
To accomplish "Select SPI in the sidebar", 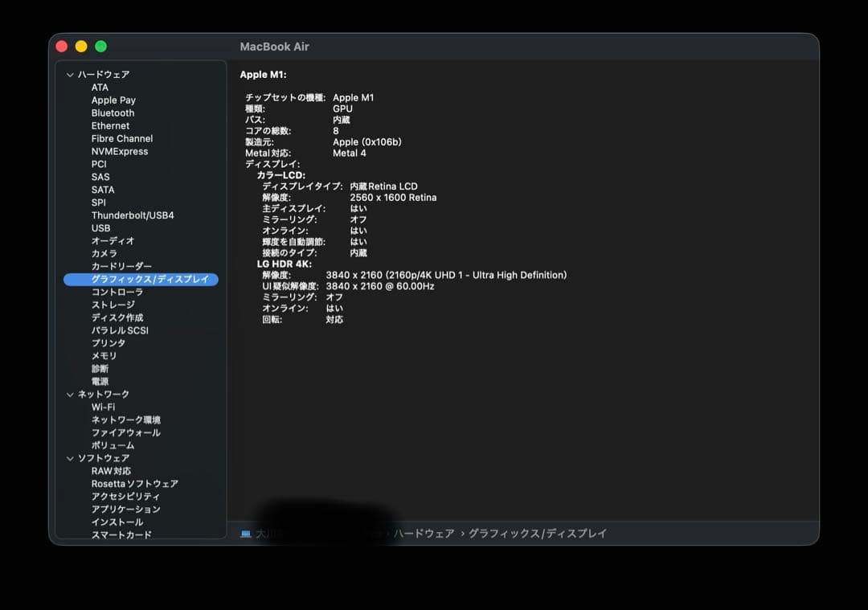I will coord(99,202).
